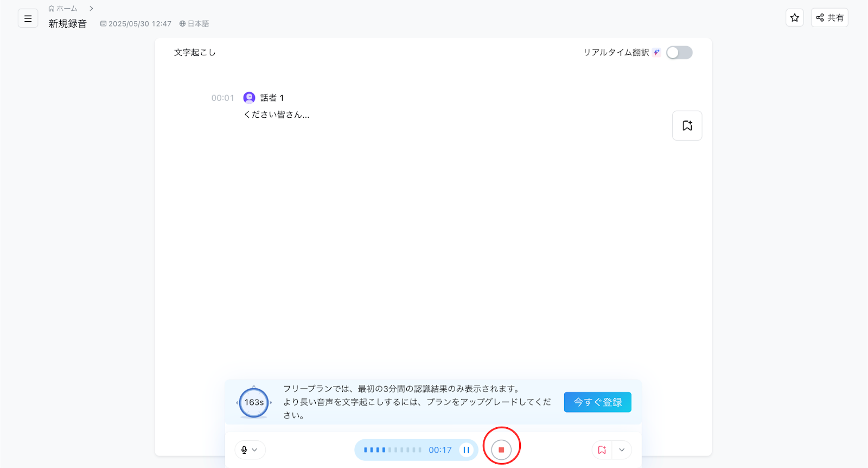Click the 新規録音 recording title

(x=68, y=24)
